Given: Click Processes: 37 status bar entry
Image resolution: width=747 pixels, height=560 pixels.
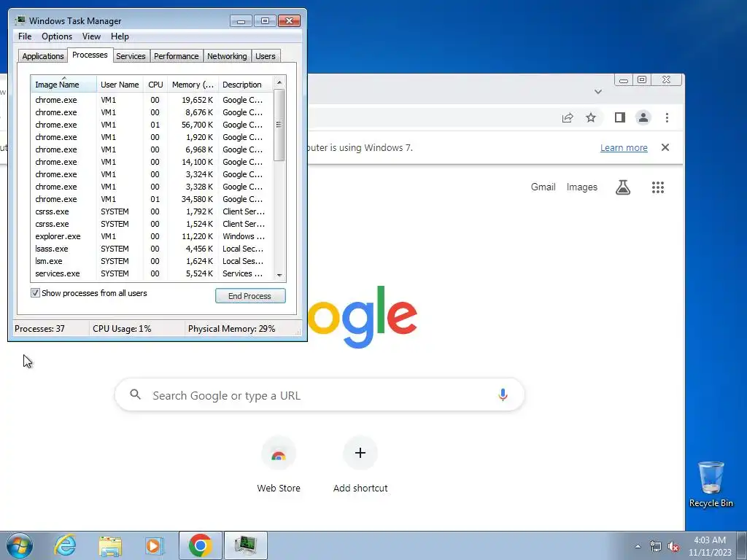Looking at the screenshot, I should tap(39, 329).
